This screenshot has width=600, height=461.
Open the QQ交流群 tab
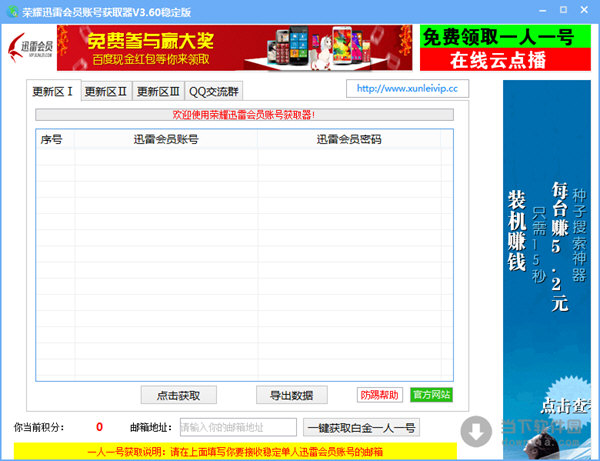[214, 92]
